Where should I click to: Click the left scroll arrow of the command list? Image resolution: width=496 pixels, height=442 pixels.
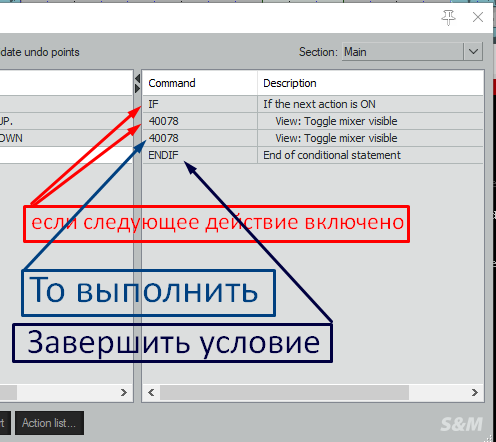pyautogui.click(x=151, y=393)
